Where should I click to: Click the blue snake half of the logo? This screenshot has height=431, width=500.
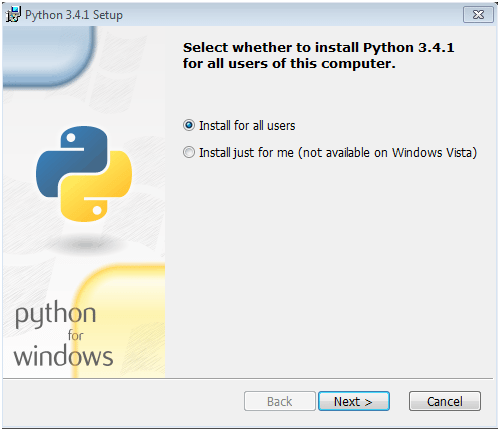tap(72, 161)
